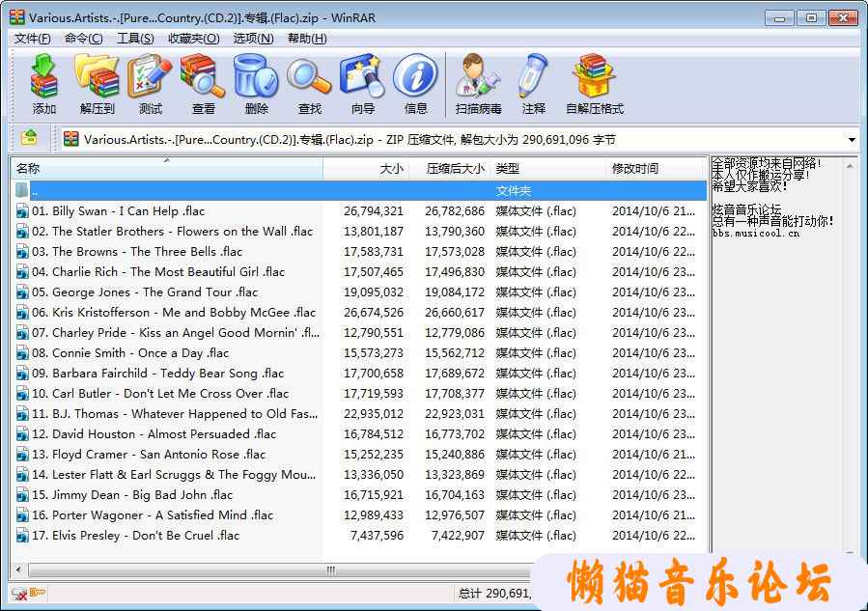Open the Tools (工具) menu
868x611 pixels.
(135, 39)
